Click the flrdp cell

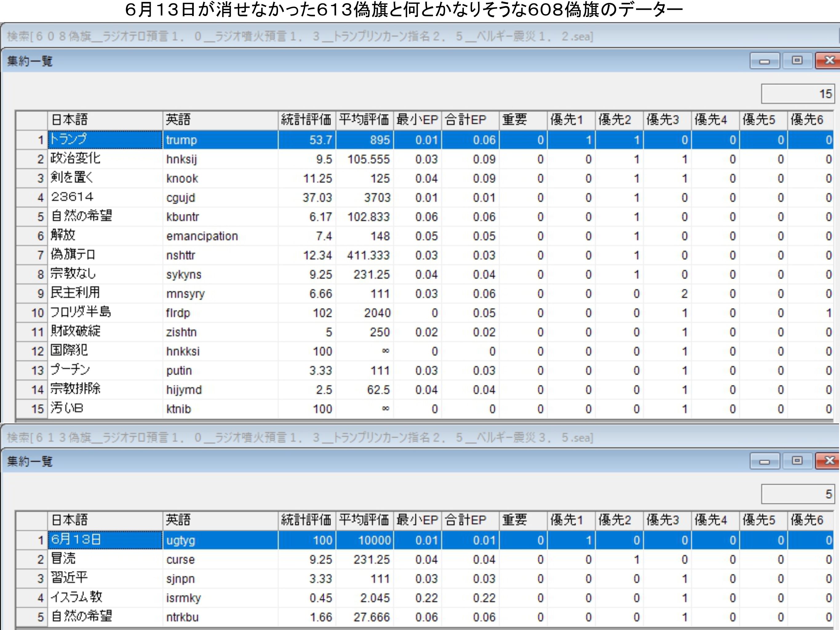tap(220, 313)
